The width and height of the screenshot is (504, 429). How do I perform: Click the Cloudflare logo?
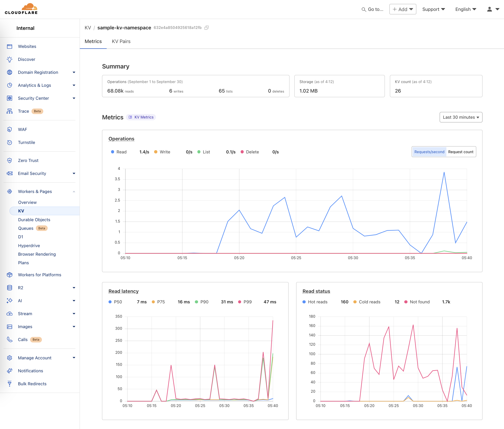[21, 9]
